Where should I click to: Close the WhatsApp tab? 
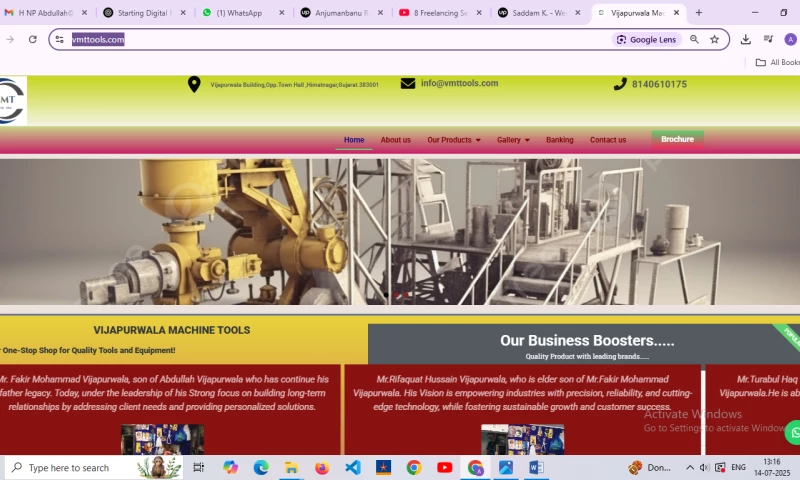point(282,13)
